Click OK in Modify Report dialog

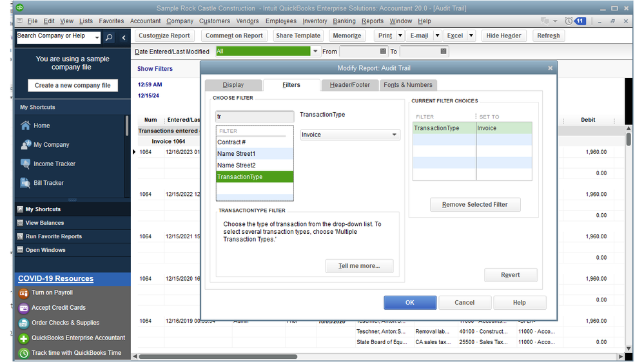point(410,303)
